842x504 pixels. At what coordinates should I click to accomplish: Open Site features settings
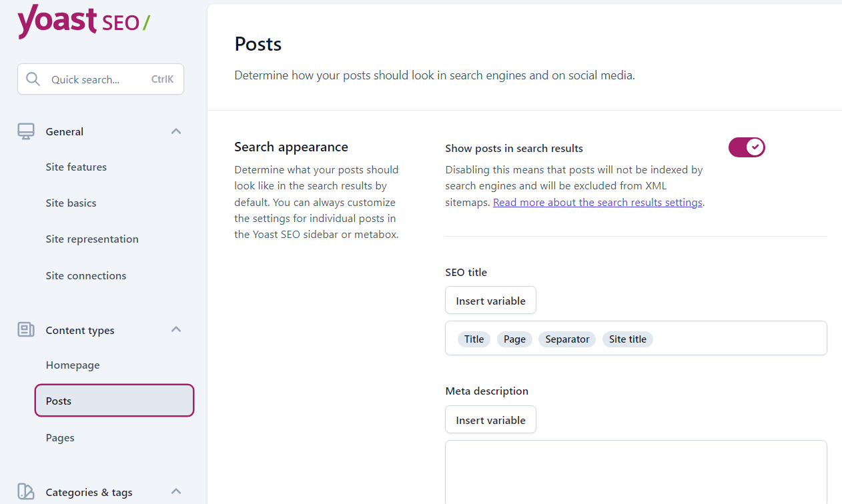click(x=76, y=167)
